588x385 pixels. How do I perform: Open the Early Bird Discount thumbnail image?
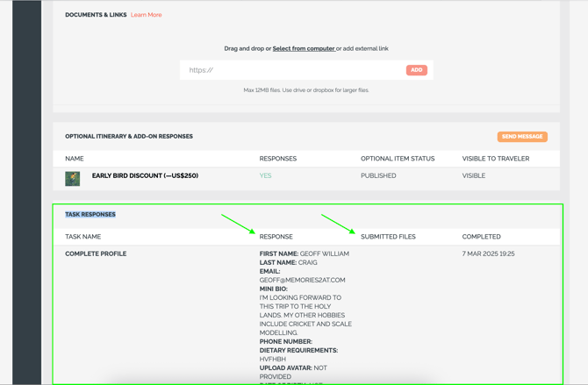tap(73, 177)
